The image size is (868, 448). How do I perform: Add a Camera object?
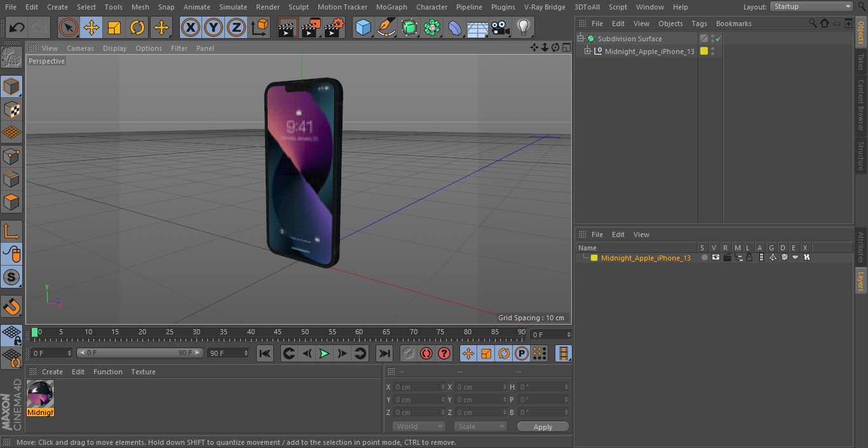coord(501,27)
